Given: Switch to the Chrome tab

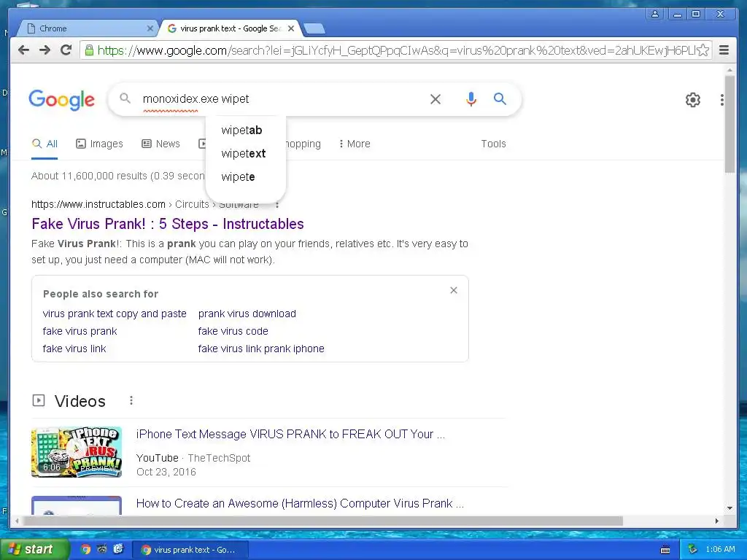Looking at the screenshot, I should click(88, 28).
